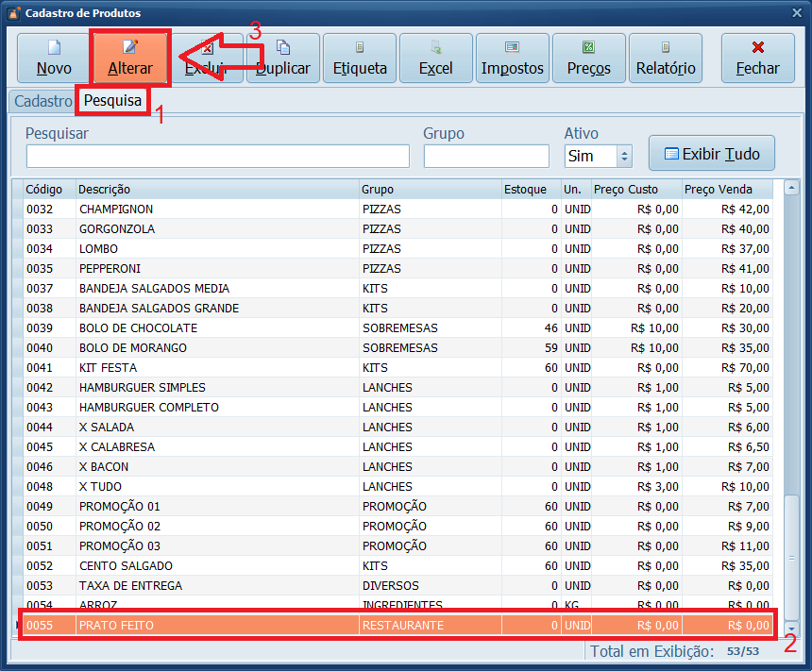Expand the Ativo dropdown list
Viewport: 812px width, 671px height.
click(623, 157)
